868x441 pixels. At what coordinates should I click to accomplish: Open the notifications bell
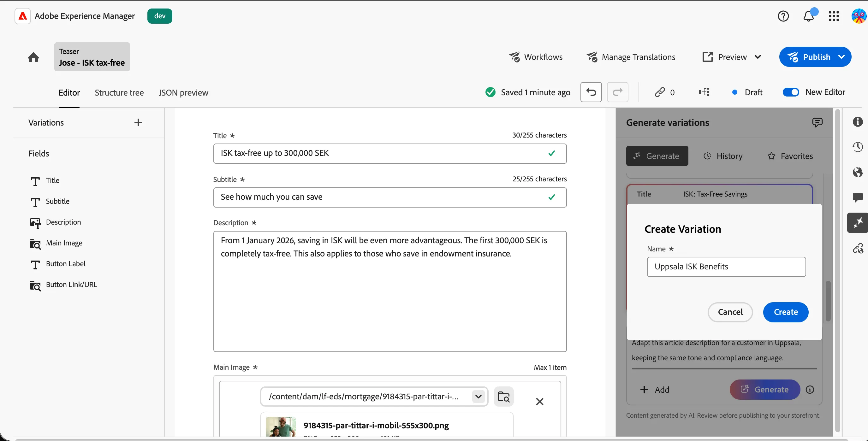(808, 16)
